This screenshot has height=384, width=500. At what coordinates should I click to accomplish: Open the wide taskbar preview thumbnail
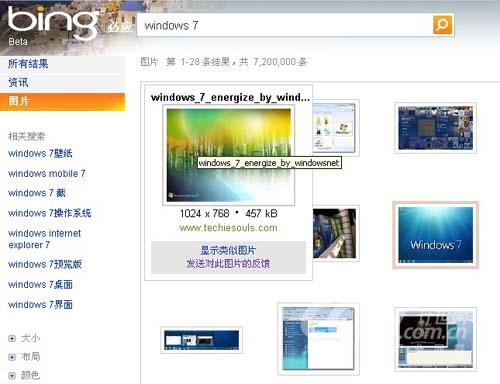pyautogui.click(x=201, y=340)
